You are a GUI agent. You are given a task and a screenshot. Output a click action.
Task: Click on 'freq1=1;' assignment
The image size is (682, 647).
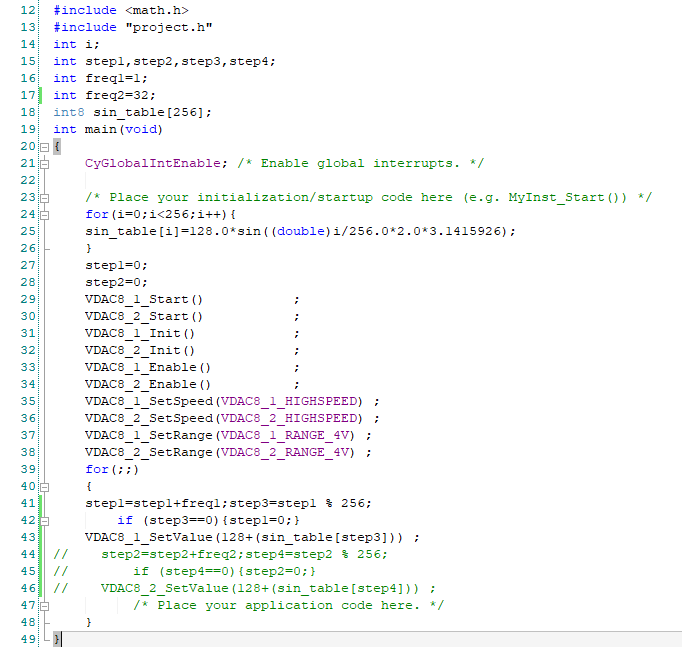[117, 79]
